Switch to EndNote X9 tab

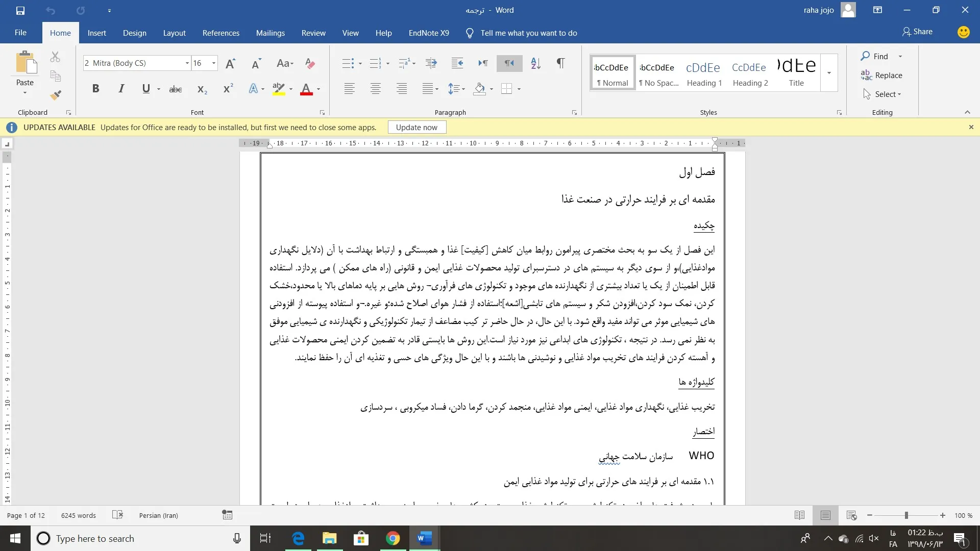pyautogui.click(x=429, y=33)
